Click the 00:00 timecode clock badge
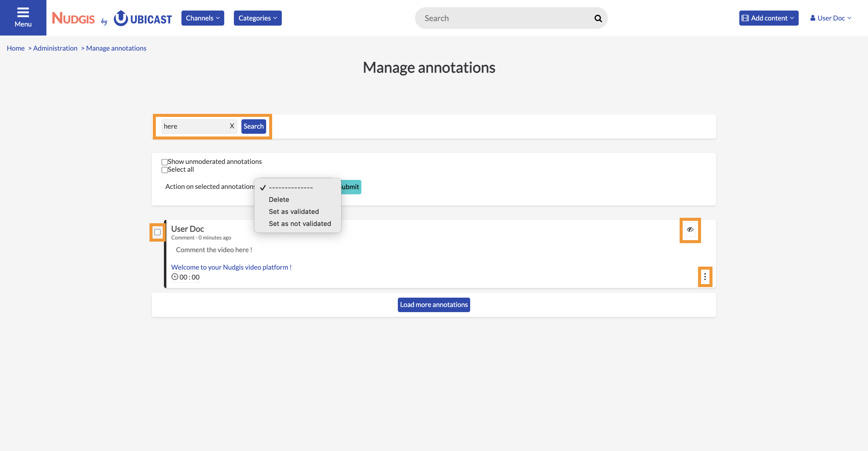868x451 pixels. [185, 277]
